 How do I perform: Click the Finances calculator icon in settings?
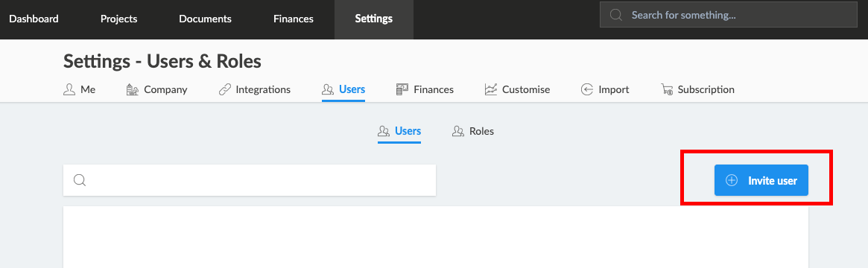(402, 89)
